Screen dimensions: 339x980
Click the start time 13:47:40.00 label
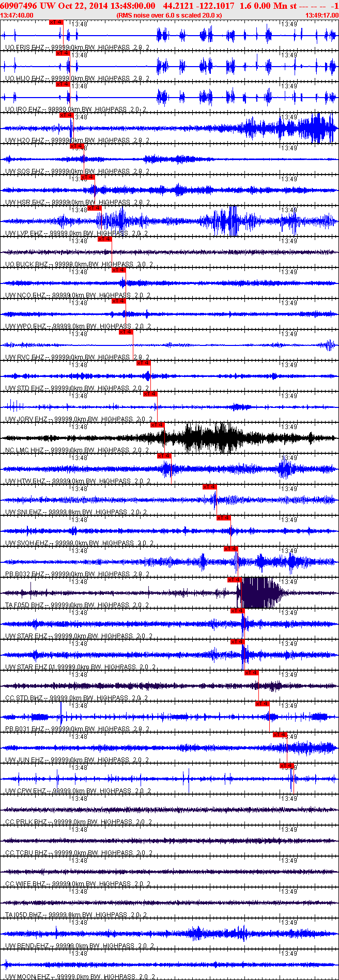point(17,15)
